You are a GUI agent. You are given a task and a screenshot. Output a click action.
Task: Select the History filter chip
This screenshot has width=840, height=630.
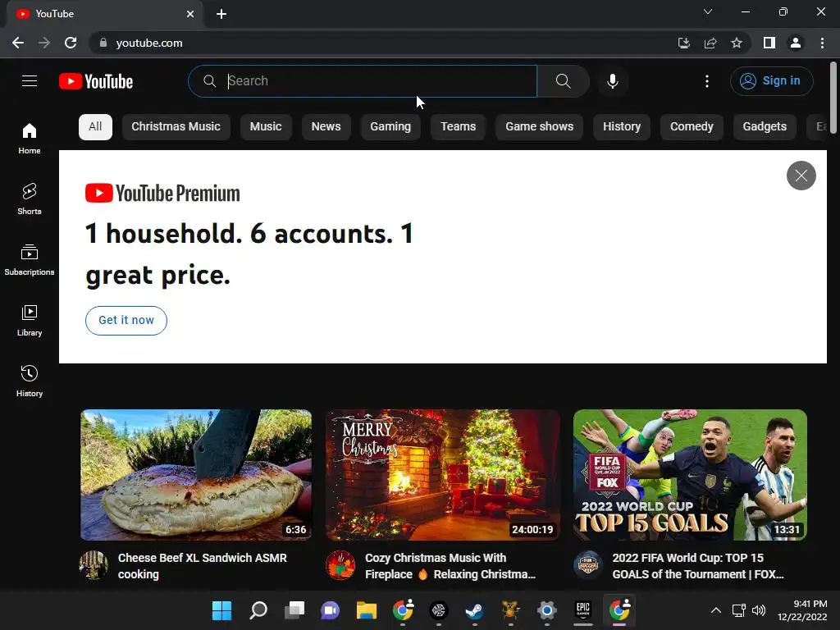[x=622, y=127]
